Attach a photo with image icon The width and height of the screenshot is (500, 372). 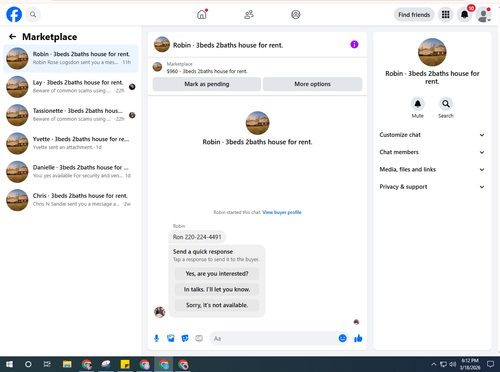click(171, 338)
